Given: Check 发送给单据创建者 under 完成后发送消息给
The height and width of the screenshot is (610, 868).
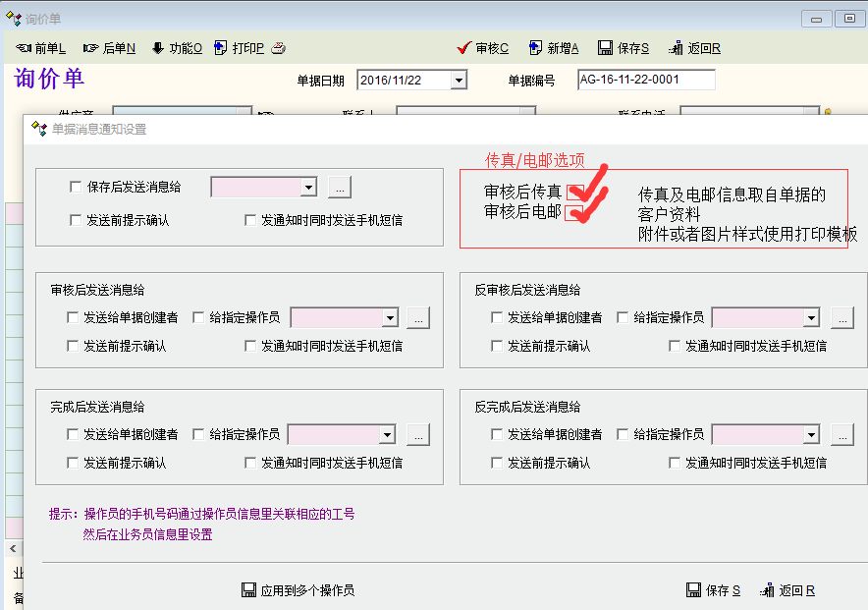Looking at the screenshot, I should [x=73, y=434].
